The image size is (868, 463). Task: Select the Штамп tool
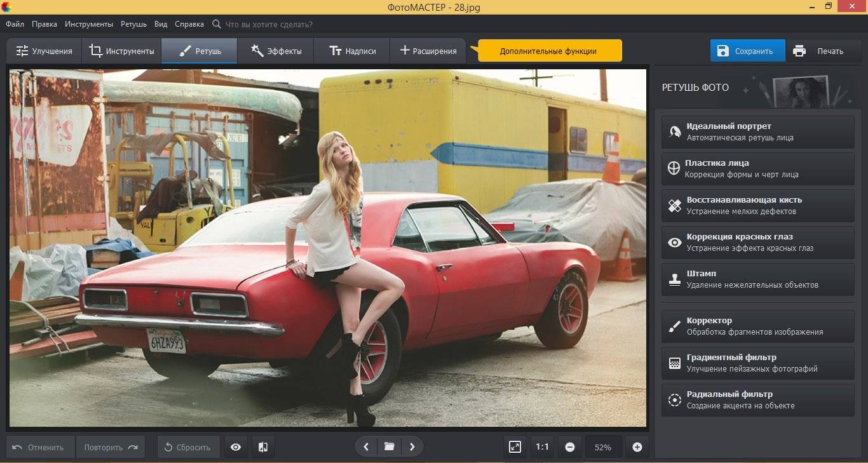[x=757, y=279]
